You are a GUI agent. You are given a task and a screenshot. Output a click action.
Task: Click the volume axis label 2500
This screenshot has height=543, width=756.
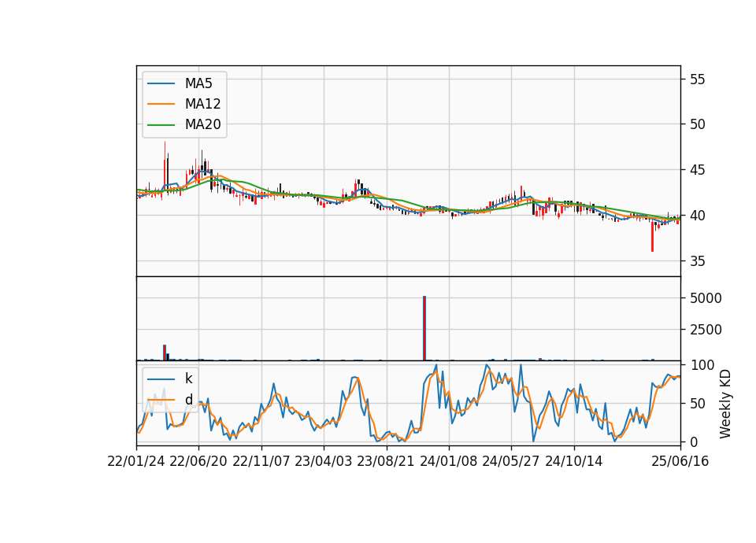tap(706, 330)
